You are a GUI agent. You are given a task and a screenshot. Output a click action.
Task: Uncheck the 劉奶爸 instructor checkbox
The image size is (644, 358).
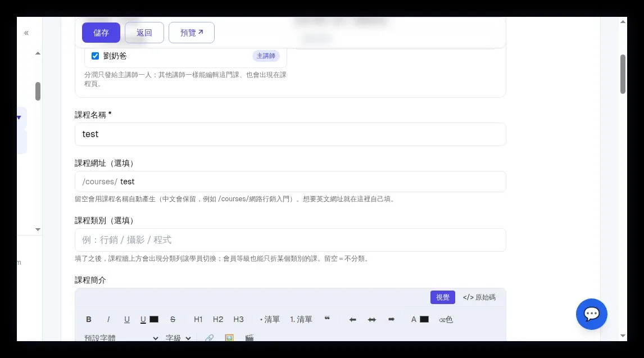pos(96,56)
